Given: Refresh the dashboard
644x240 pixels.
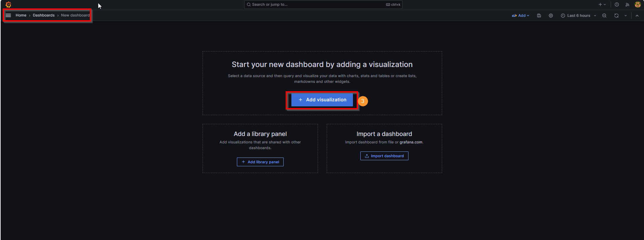Looking at the screenshot, I should 616,16.
